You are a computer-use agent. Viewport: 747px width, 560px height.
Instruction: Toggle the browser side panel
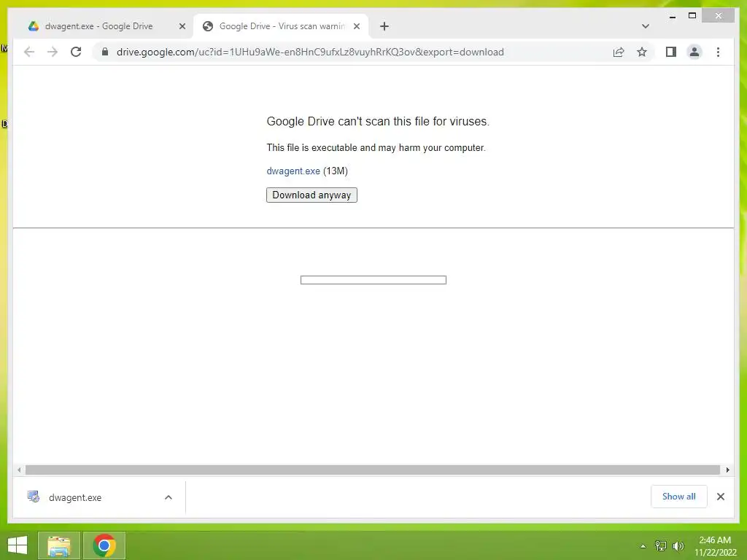671,52
